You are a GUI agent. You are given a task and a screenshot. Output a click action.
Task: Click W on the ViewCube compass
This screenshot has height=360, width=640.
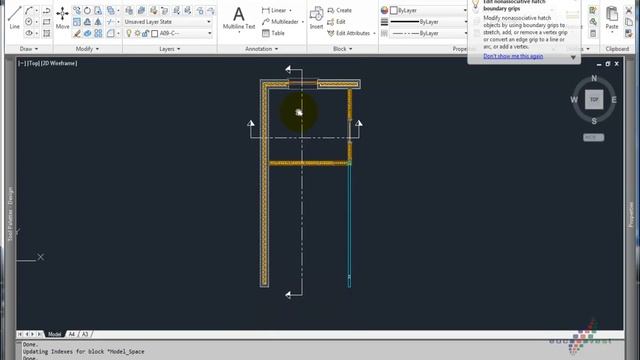coord(574,100)
